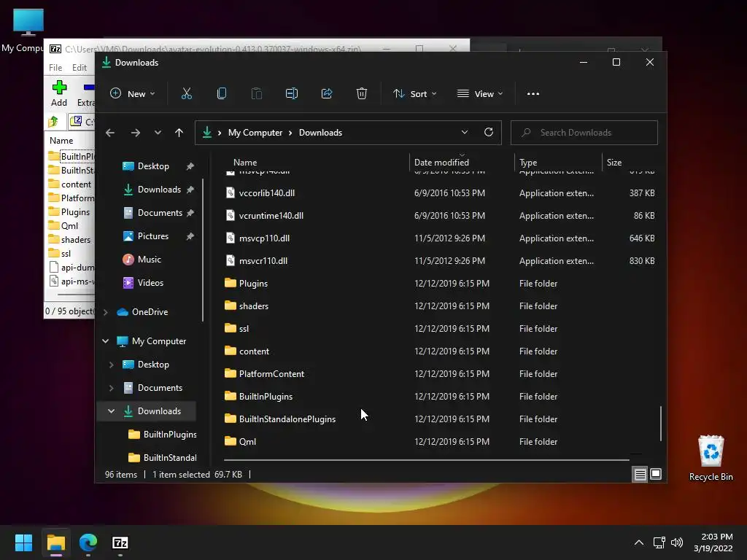Select msvcr110.dll file
The width and height of the screenshot is (747, 560).
(x=263, y=261)
